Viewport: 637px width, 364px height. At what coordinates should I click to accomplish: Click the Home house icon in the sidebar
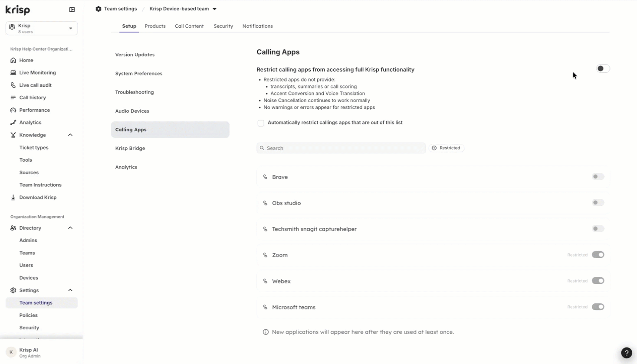point(13,60)
